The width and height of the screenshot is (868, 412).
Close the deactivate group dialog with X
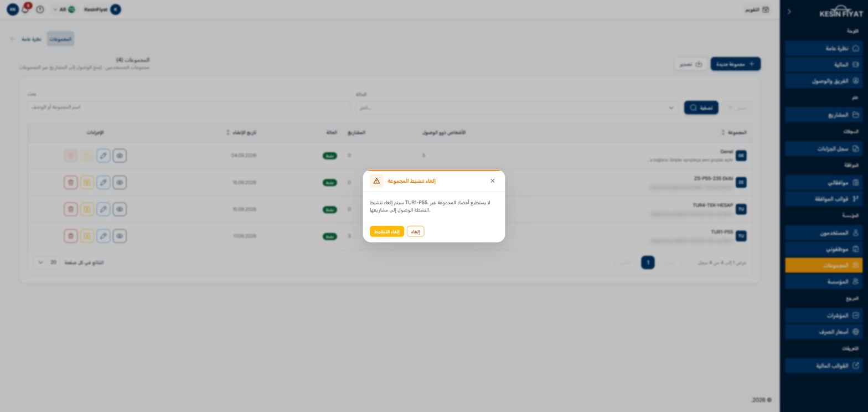(493, 181)
